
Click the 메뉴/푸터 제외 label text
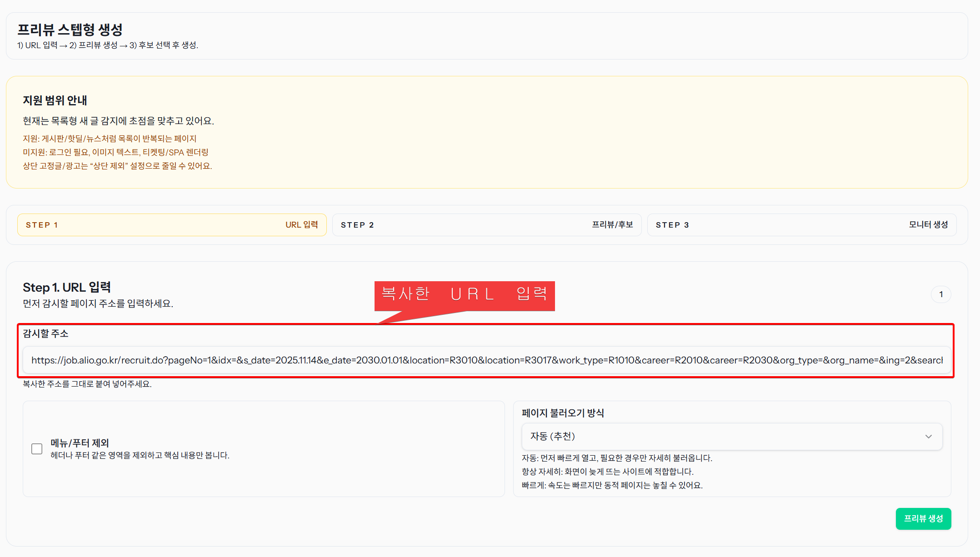pos(80,443)
